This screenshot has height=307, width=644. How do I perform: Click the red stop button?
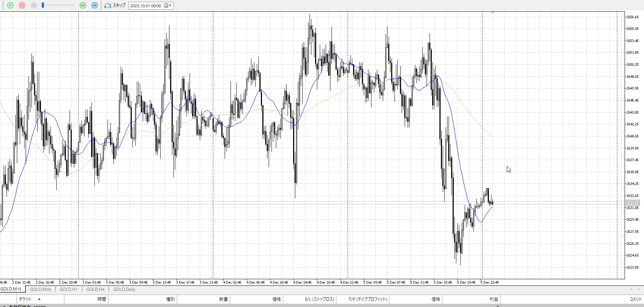point(22,5)
